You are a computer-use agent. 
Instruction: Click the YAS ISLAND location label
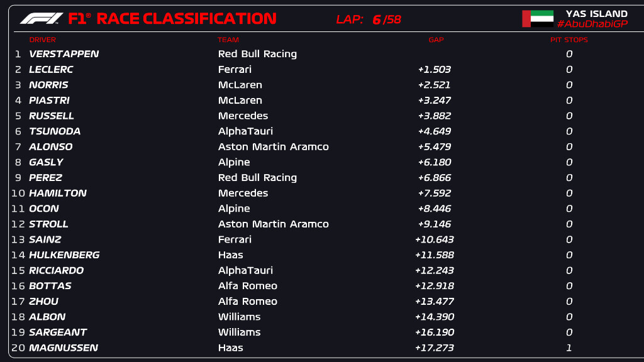tap(596, 13)
